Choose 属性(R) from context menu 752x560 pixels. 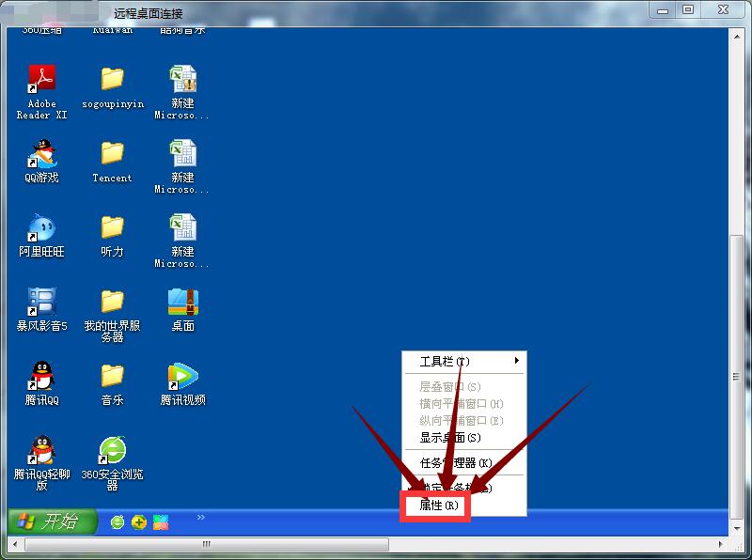[x=437, y=506]
